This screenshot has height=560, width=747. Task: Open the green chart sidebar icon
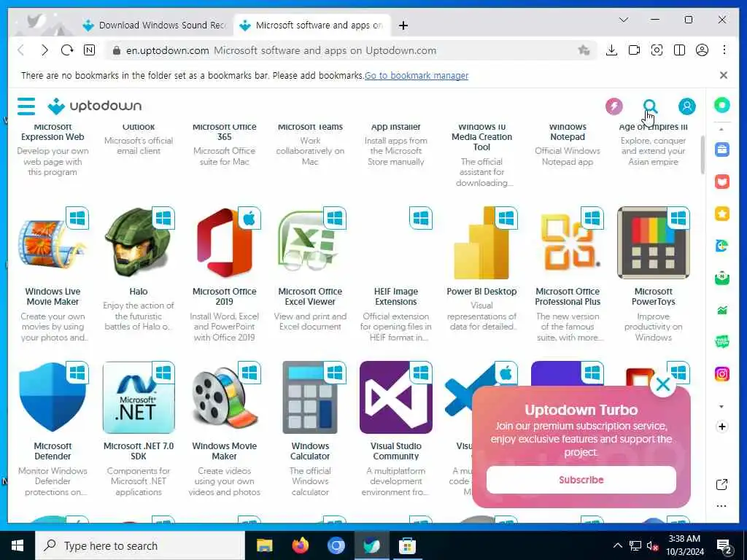(x=721, y=311)
